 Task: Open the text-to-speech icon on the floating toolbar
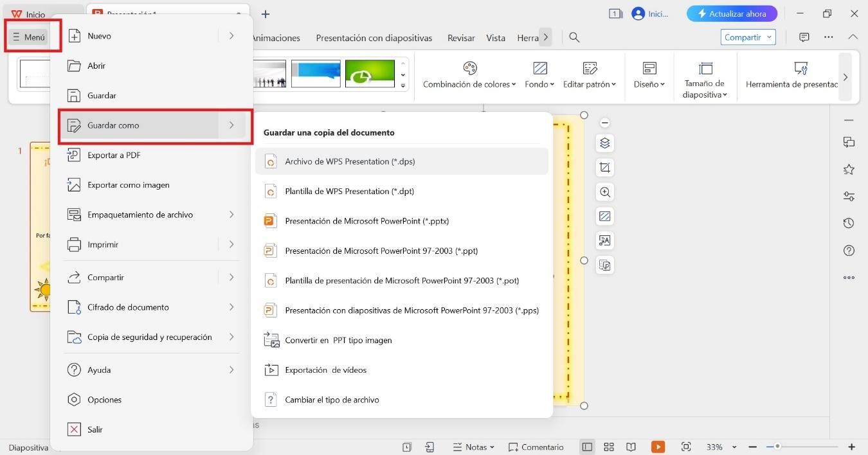tap(604, 240)
